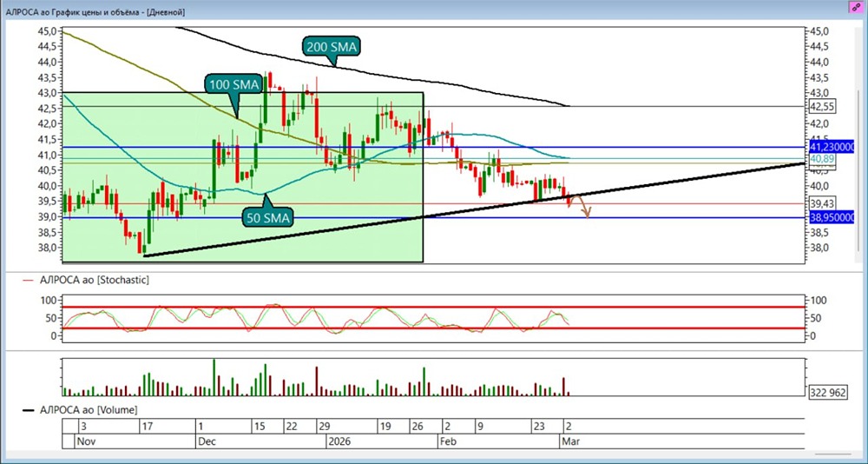This screenshot has height=464, width=868.
Task: Click the upper red overbought line in Stochastic pane
Action: coord(433,307)
